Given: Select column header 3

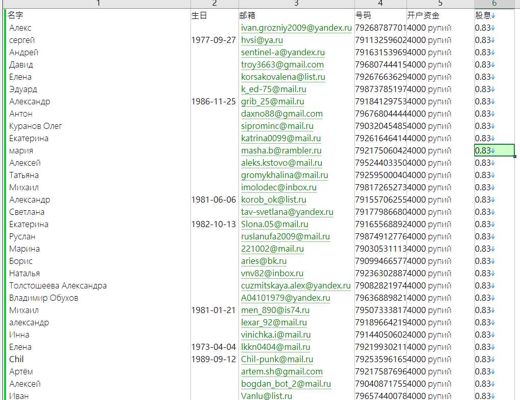Looking at the screenshot, I should point(296,4).
